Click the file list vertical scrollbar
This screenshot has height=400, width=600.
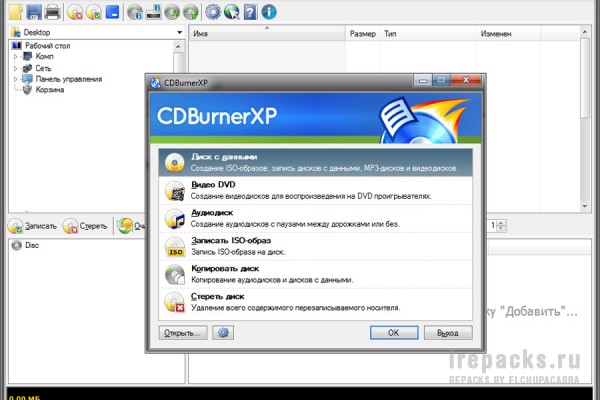(585, 119)
